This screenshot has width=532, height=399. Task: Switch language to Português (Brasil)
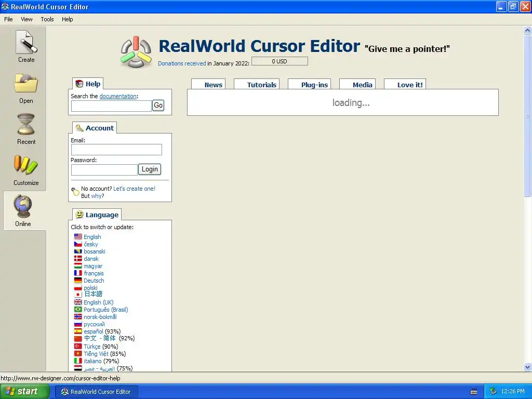(x=106, y=310)
